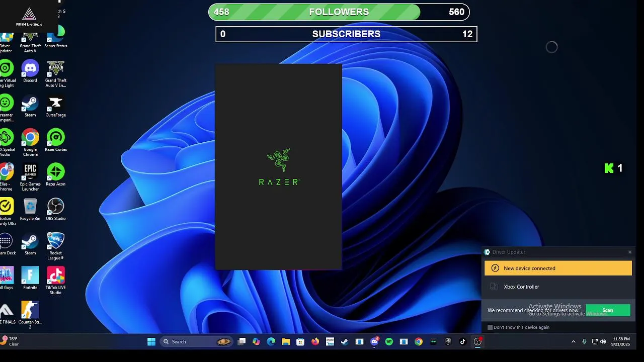Click the microphone tray icon
The height and width of the screenshot is (362, 644).
584,342
